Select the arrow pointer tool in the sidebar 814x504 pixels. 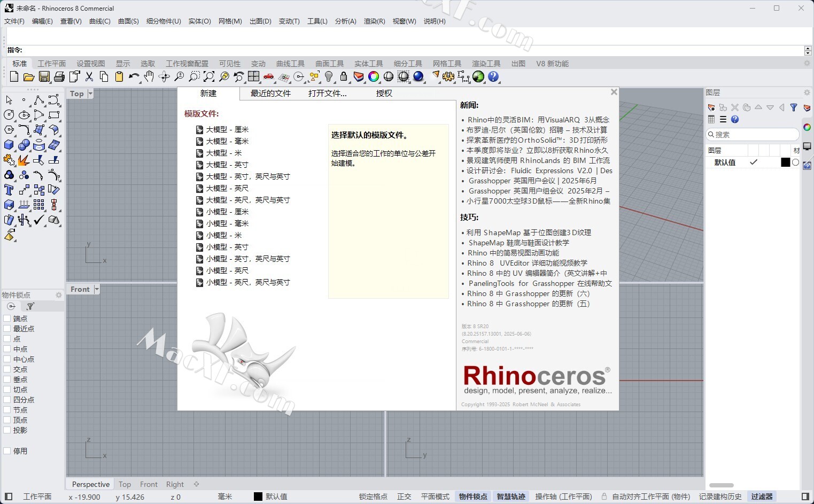[x=9, y=100]
